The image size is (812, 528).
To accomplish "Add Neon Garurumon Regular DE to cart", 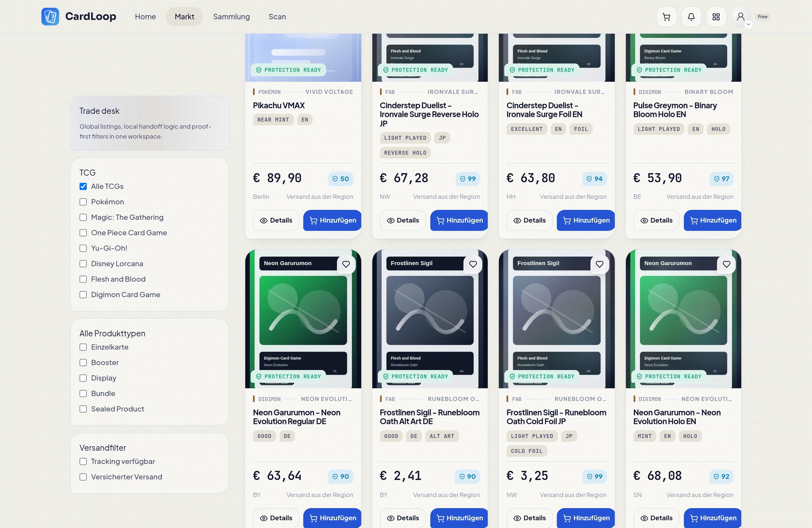I will (332, 518).
